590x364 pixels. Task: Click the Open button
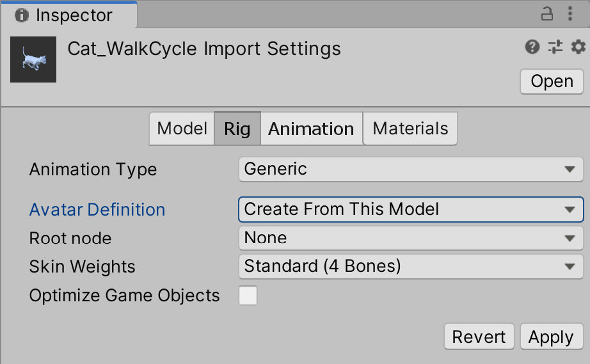[552, 81]
